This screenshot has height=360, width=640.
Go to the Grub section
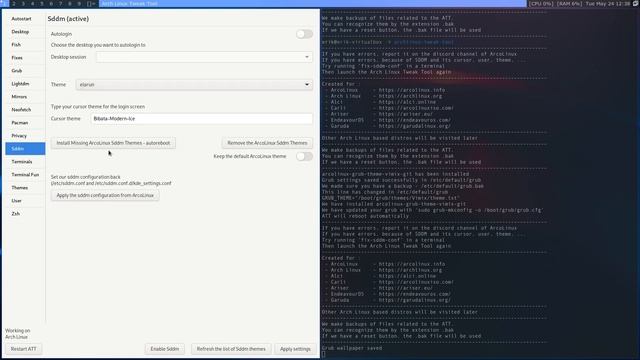[x=25, y=71]
